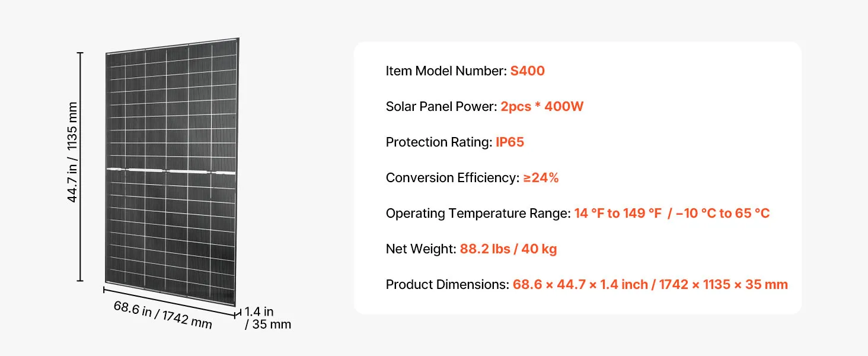Viewport: 868px width, 356px height.
Task: Select the 88.2 lbs / 40 kg value
Action: click(x=508, y=249)
